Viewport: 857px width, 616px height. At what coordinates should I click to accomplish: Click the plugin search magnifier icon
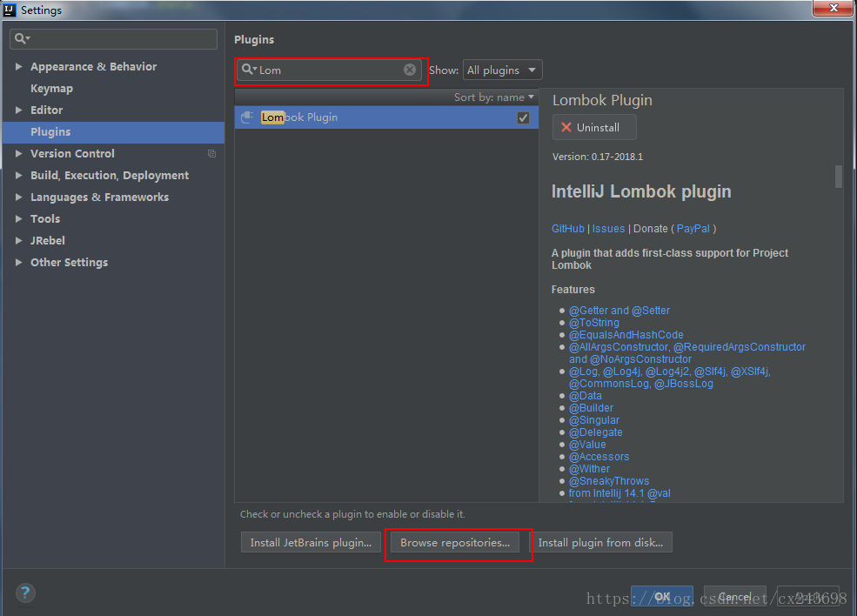click(x=249, y=70)
